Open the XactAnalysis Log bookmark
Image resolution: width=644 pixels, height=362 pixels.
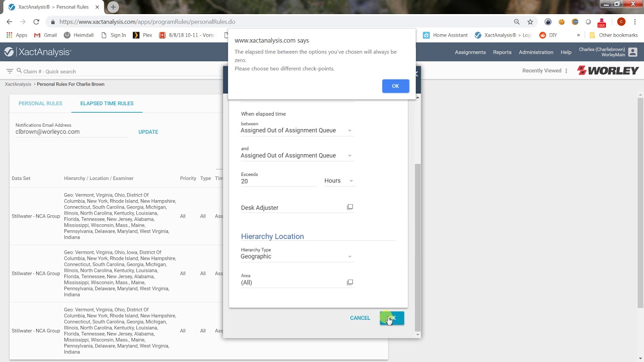coord(503,35)
